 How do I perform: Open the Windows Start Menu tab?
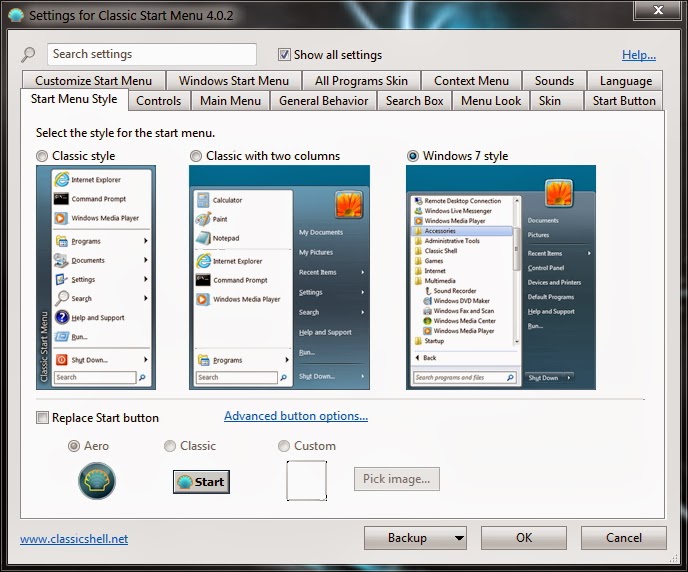pyautogui.click(x=234, y=81)
